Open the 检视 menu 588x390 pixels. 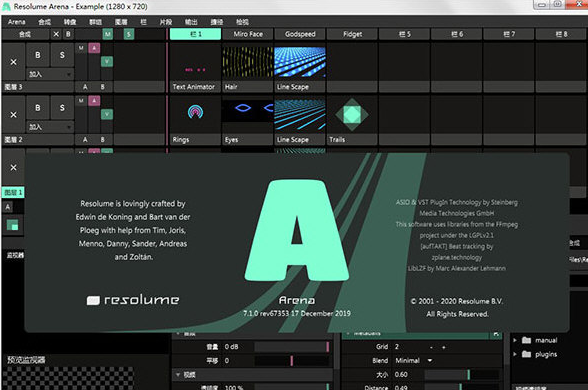click(242, 22)
